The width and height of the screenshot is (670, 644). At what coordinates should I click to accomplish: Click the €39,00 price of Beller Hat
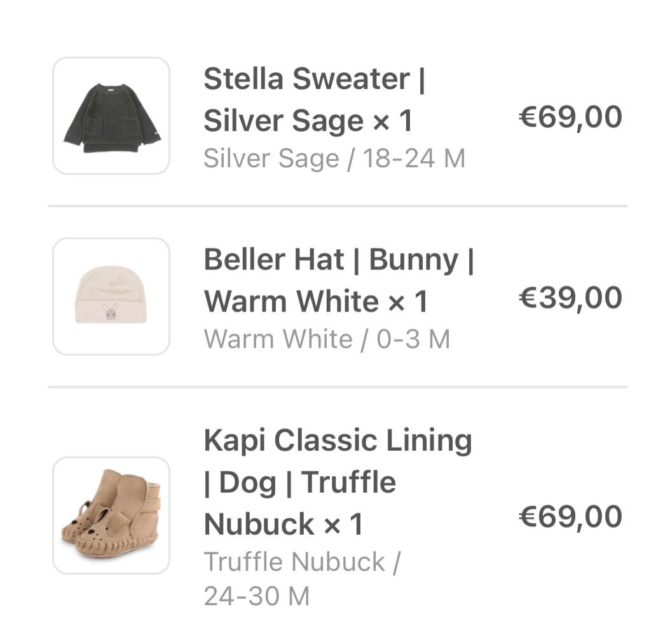[x=570, y=298]
